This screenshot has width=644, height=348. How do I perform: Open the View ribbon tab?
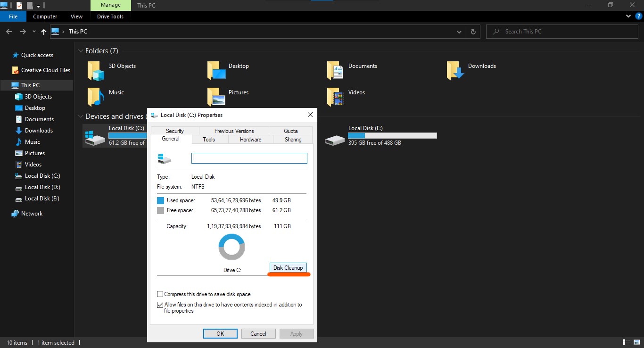pos(76,17)
